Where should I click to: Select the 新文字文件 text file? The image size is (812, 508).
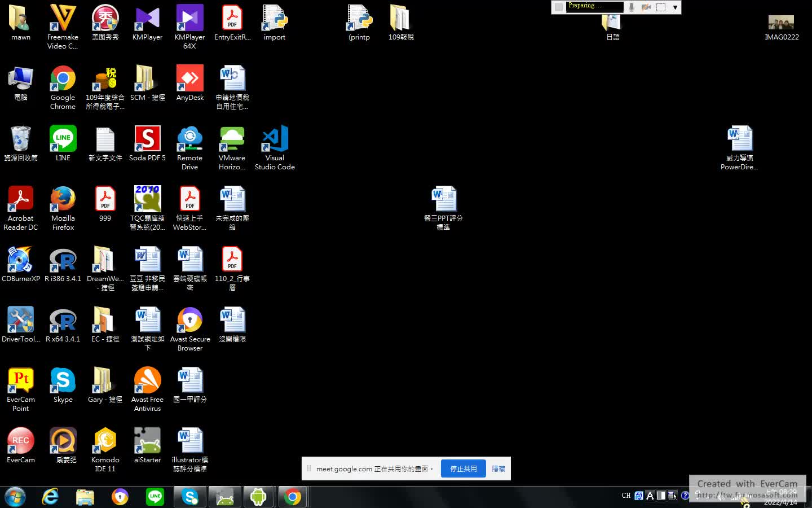[105, 143]
